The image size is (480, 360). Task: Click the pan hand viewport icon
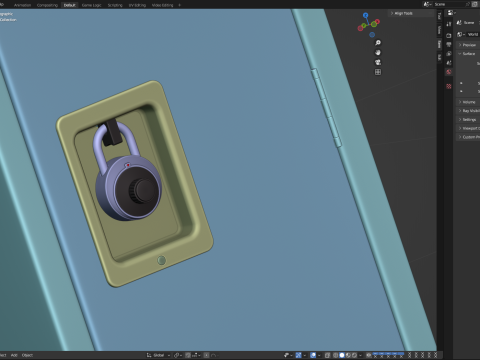point(378,52)
